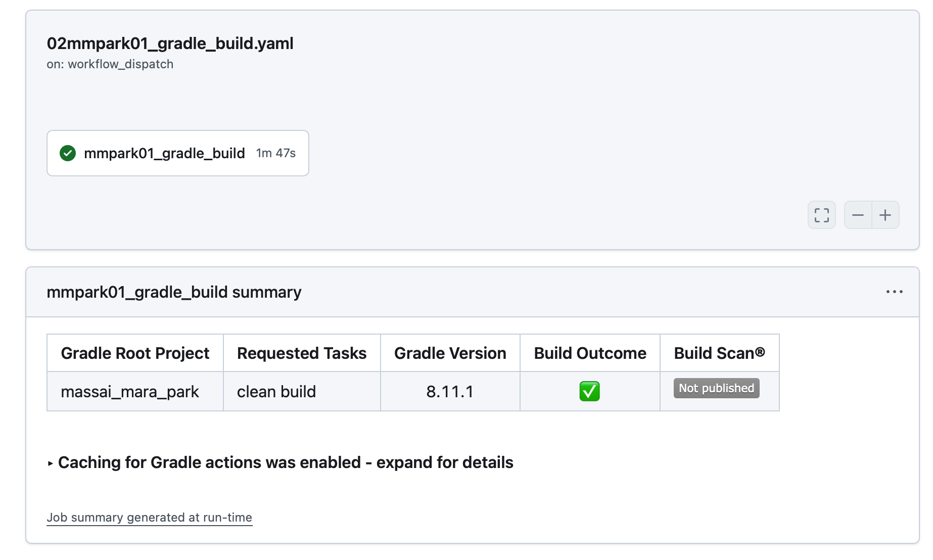Click the mmpark01_gradle_build job success checkmark icon
Image resolution: width=933 pixels, height=560 pixels.
pyautogui.click(x=68, y=153)
